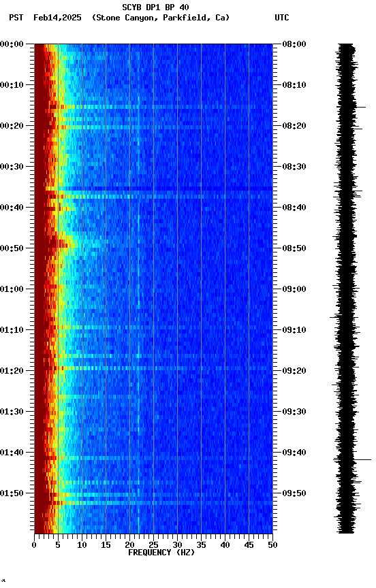
Task: Click the '00:40' PST time label
Action: click(x=12, y=208)
